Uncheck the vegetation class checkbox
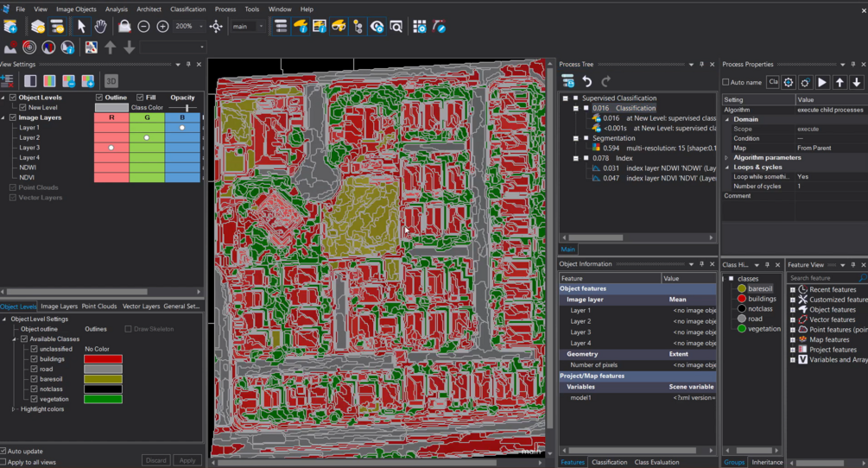 pos(35,399)
